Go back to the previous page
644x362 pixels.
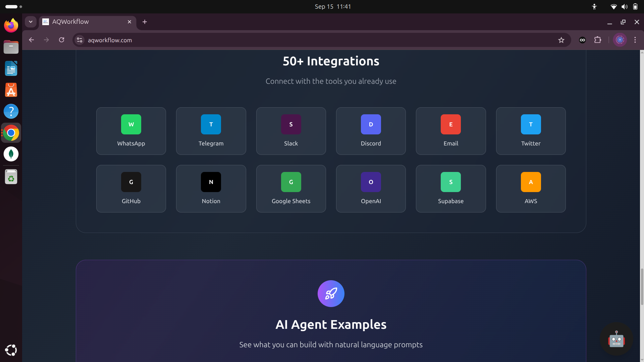pos(32,40)
